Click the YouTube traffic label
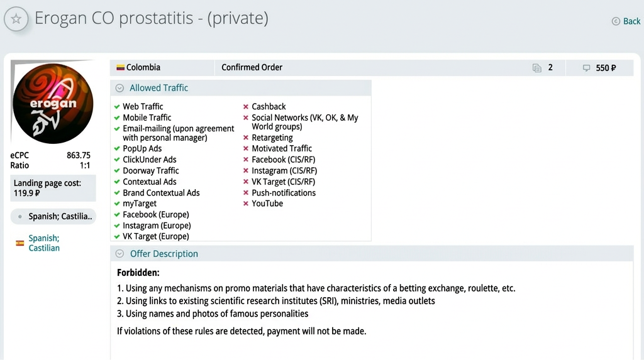The height and width of the screenshot is (360, 644). (x=267, y=204)
